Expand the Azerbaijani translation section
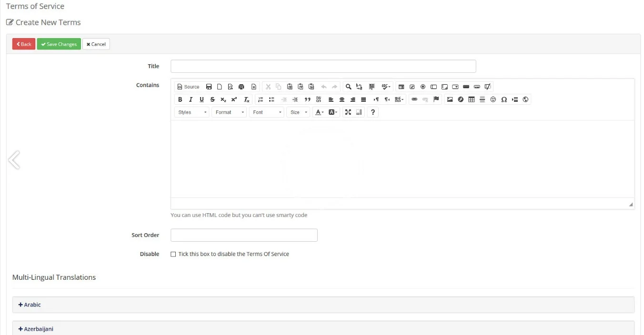644x335 pixels. (36, 329)
